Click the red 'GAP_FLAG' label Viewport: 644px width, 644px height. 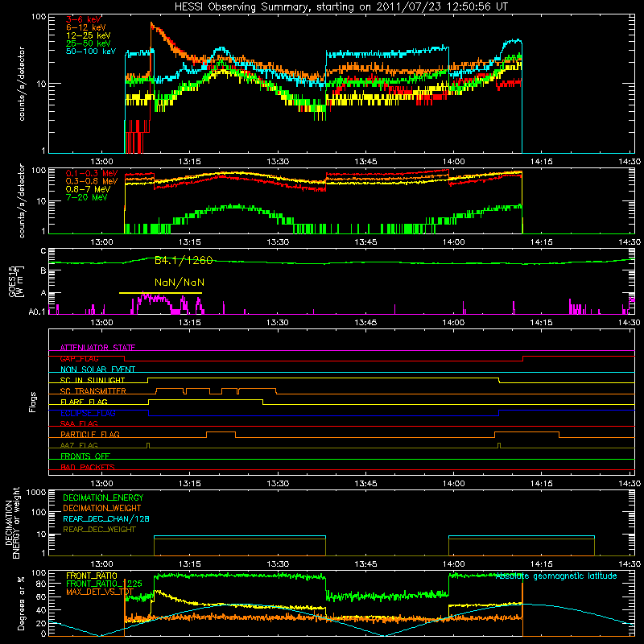[79, 358]
